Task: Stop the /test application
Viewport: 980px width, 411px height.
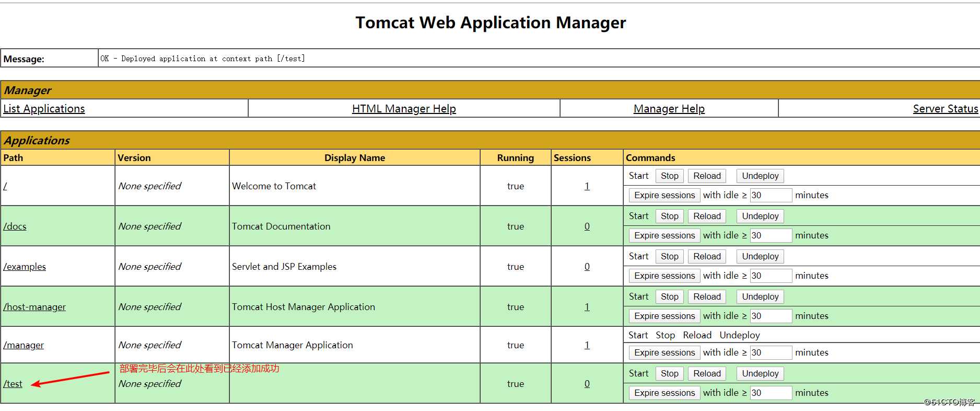Action: 669,374
